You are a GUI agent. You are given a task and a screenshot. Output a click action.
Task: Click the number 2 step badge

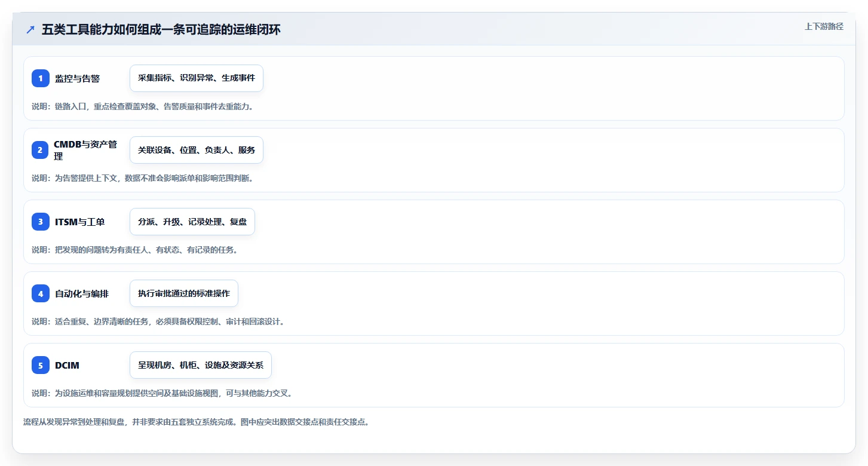click(40, 150)
